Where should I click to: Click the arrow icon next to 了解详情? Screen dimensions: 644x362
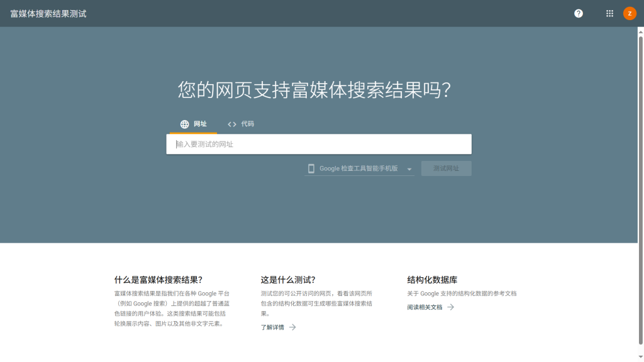[292, 327]
